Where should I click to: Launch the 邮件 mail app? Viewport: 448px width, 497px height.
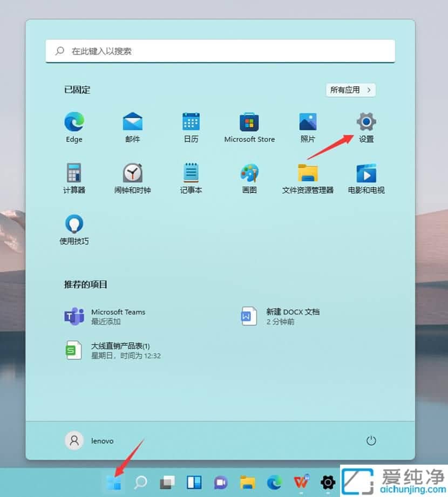pyautogui.click(x=133, y=127)
